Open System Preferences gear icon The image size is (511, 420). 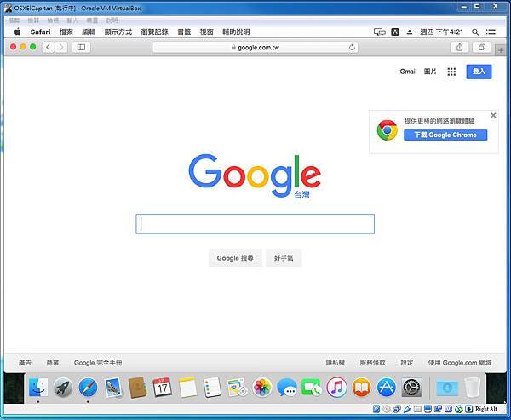(x=411, y=388)
